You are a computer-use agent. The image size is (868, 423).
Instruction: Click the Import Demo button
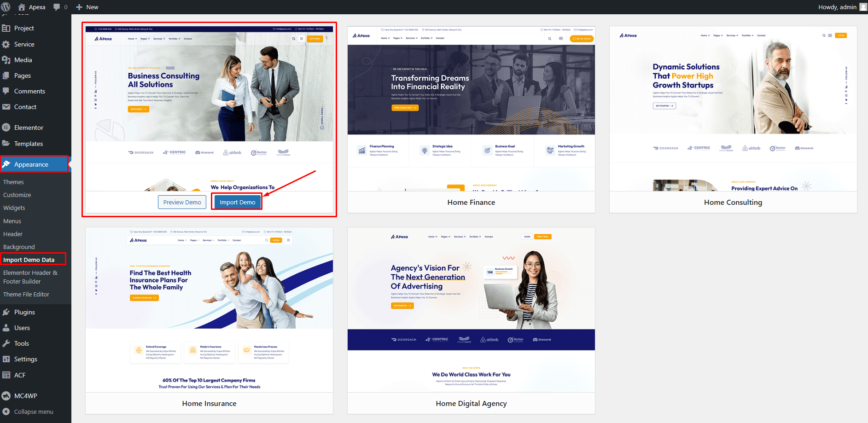coord(237,202)
